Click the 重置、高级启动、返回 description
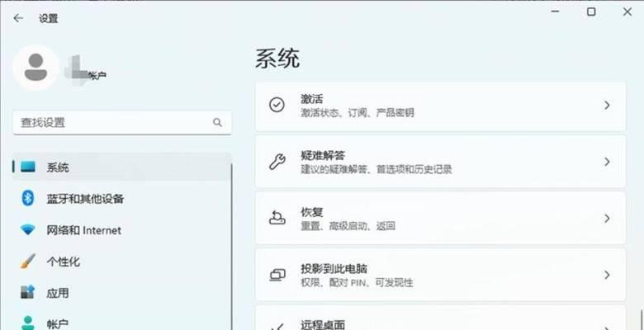Screen dimensions: 644x330 pyautogui.click(x=348, y=226)
